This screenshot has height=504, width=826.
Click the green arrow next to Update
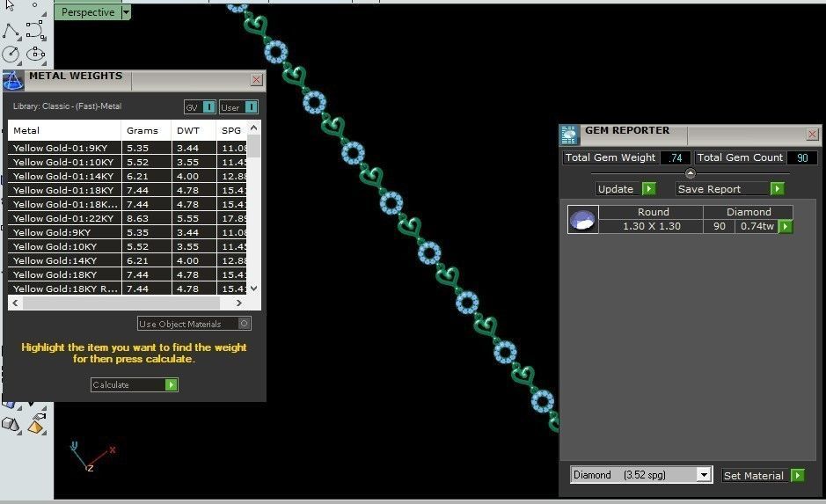pos(649,189)
